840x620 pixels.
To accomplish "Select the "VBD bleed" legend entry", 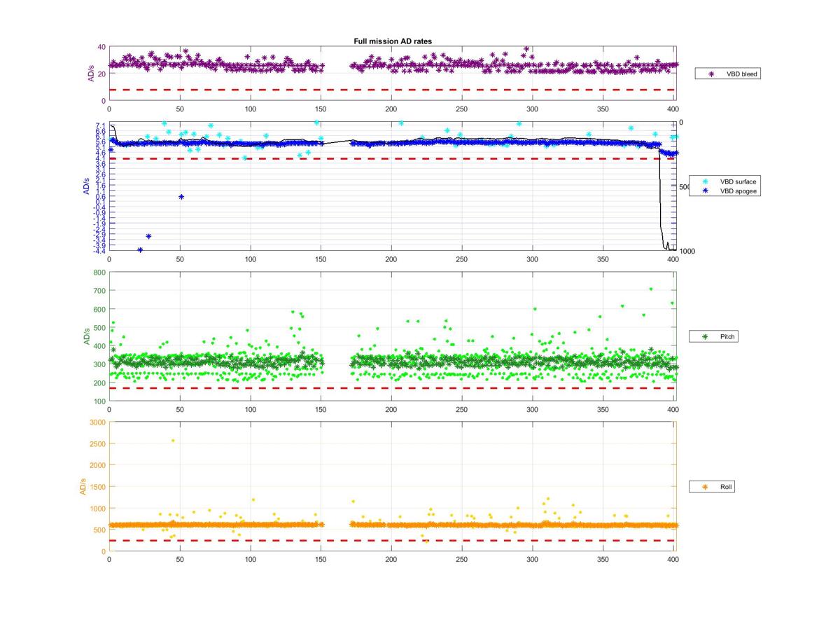I will click(x=728, y=74).
